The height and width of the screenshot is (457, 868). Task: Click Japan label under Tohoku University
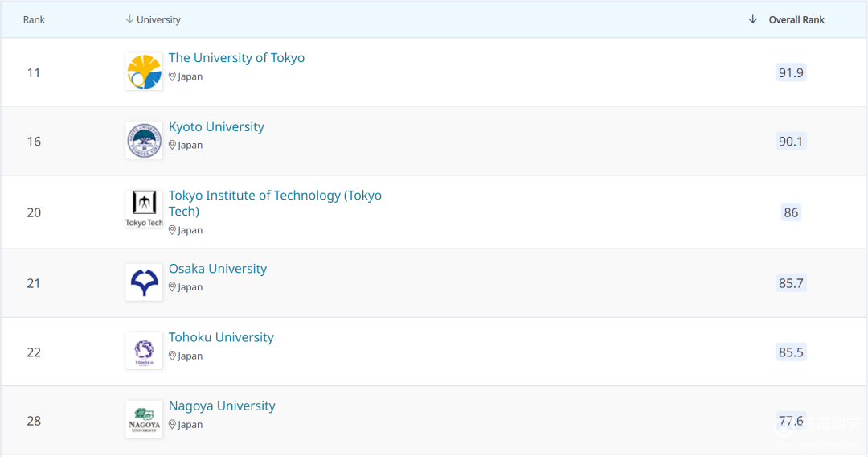click(x=190, y=356)
